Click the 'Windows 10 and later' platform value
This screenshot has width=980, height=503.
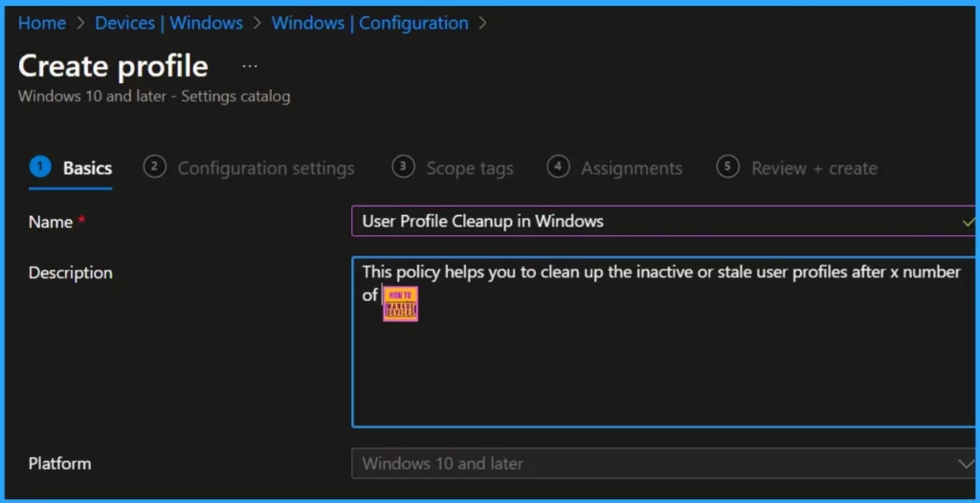tap(442, 464)
